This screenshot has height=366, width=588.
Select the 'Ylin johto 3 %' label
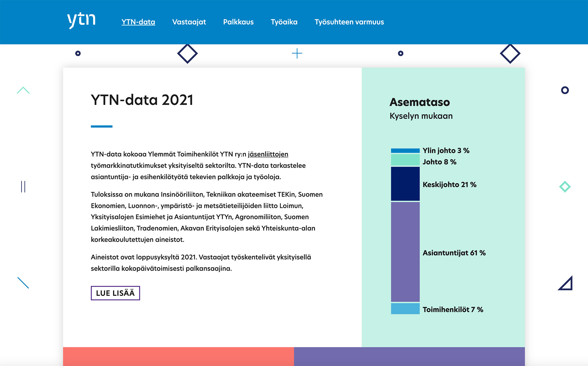[x=446, y=151]
